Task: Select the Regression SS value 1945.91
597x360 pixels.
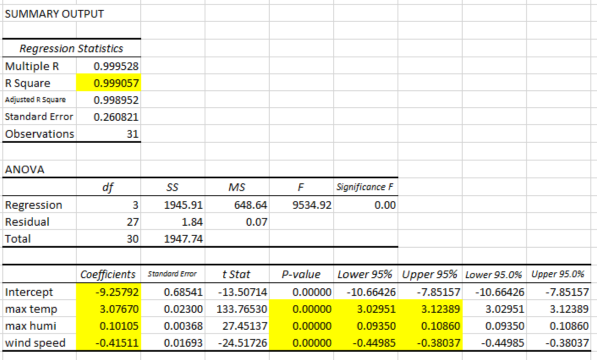Action: [183, 205]
